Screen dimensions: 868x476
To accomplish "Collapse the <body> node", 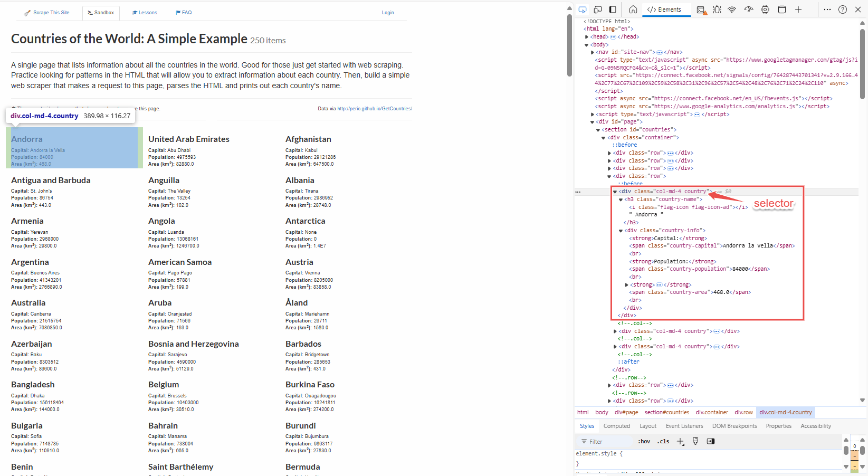I will [x=586, y=44].
